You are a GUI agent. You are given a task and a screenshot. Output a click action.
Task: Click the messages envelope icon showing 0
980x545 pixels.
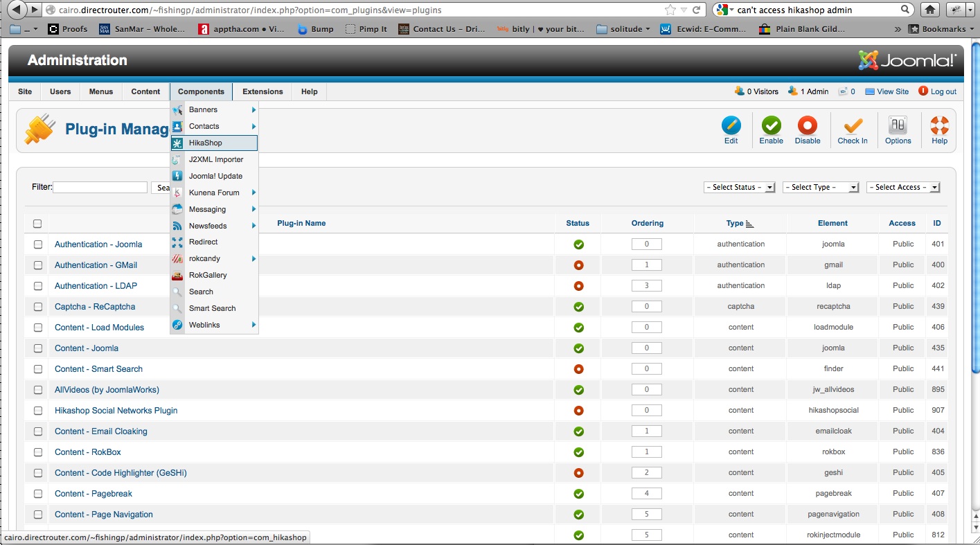point(843,91)
